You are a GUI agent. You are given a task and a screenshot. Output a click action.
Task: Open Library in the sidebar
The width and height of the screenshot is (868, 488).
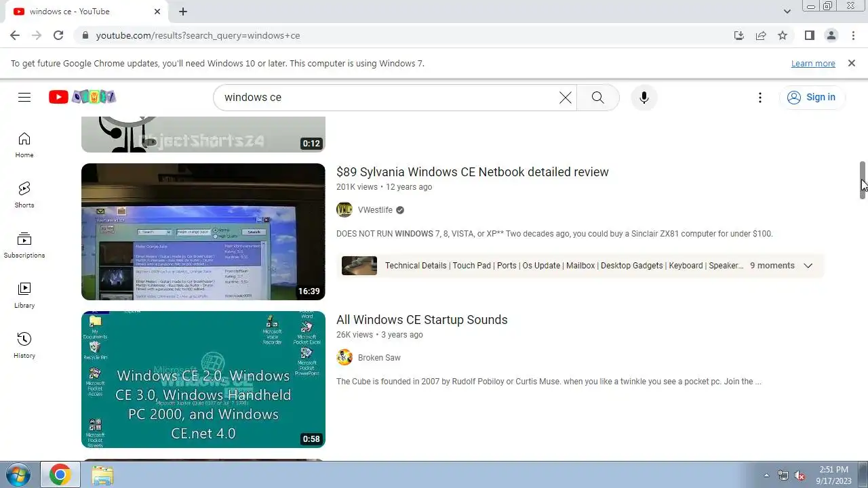[24, 296]
